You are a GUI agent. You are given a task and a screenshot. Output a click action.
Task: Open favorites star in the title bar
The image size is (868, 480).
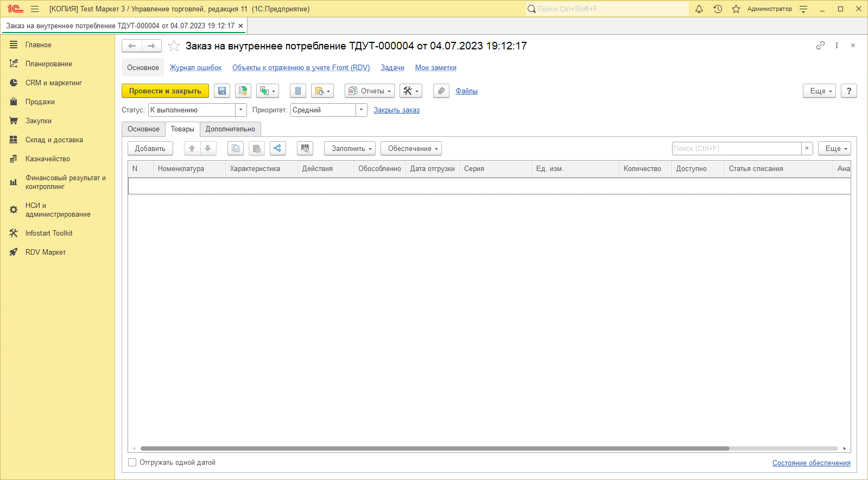736,9
